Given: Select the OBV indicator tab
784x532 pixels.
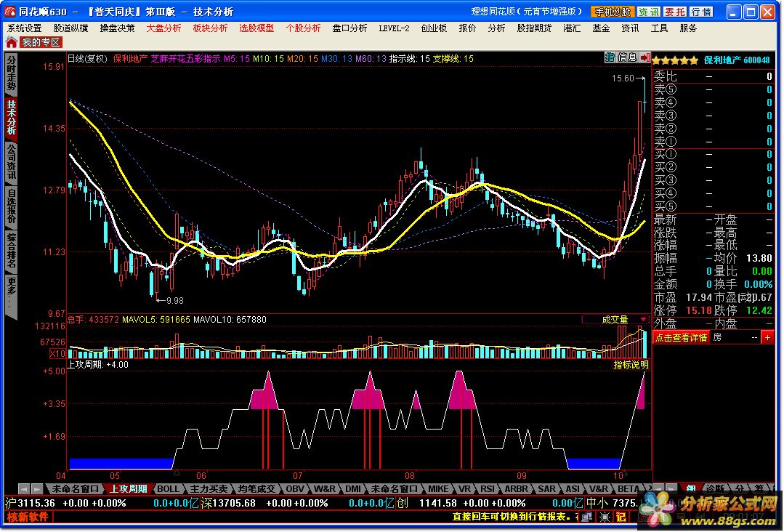Looking at the screenshot, I should 295,489.
